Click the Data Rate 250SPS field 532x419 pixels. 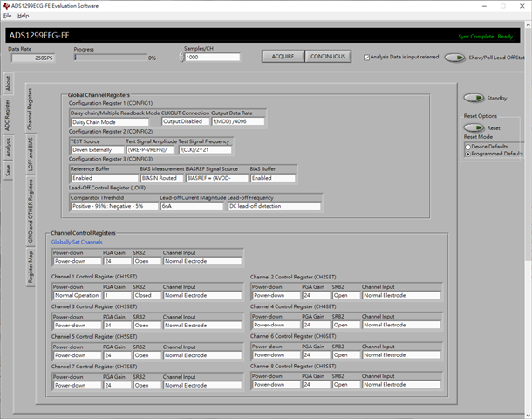pyautogui.click(x=33, y=58)
